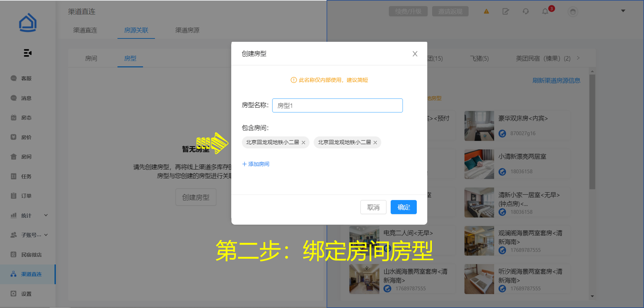
Task: Open 小清新漂亮两居室 listing thumbnail
Action: (479, 164)
